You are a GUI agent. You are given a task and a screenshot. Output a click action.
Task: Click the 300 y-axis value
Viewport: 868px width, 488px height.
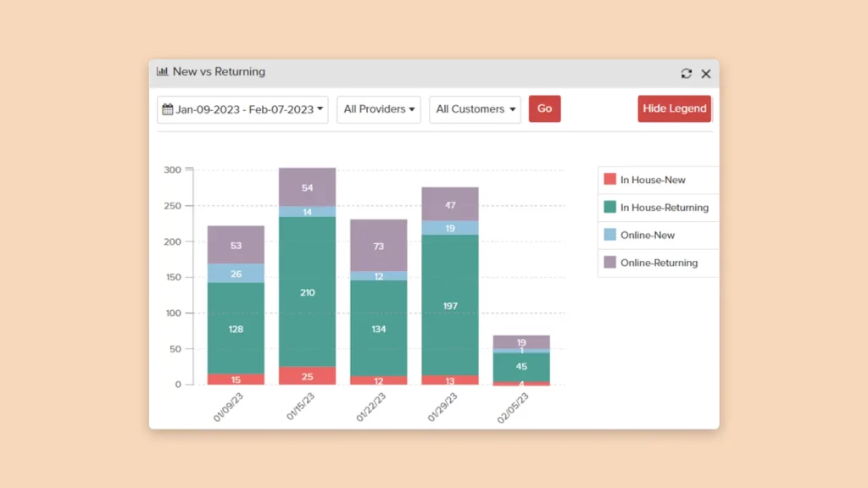click(x=173, y=169)
